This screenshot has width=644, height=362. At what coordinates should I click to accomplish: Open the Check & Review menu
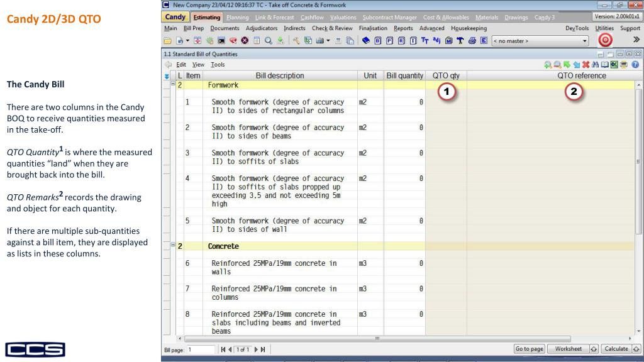pyautogui.click(x=332, y=28)
